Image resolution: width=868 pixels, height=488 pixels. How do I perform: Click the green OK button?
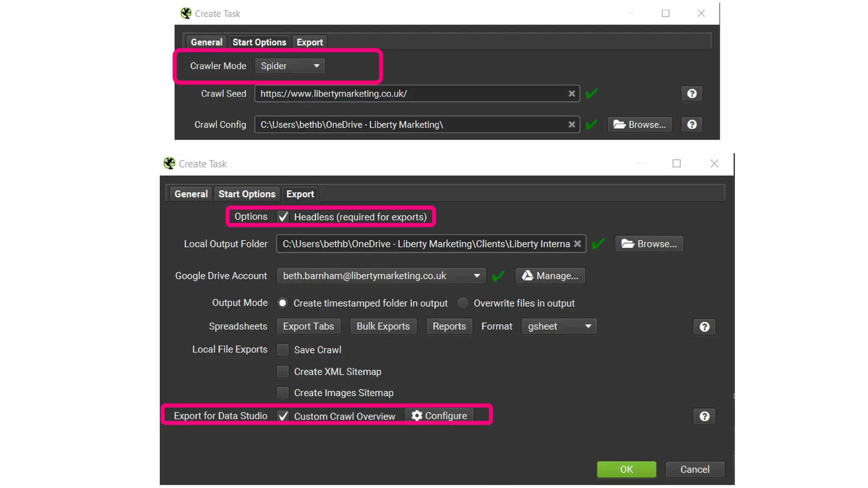pos(626,469)
